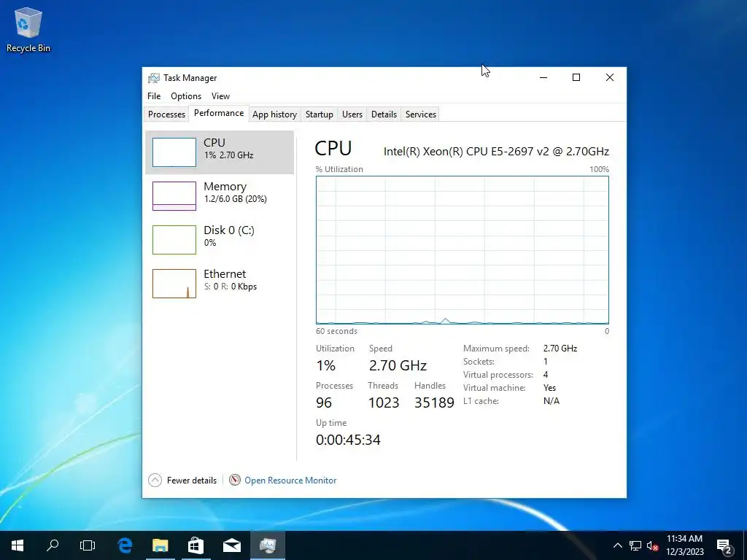747x560 pixels.
Task: Click the '60 seconds' graph axis label
Action: [336, 332]
